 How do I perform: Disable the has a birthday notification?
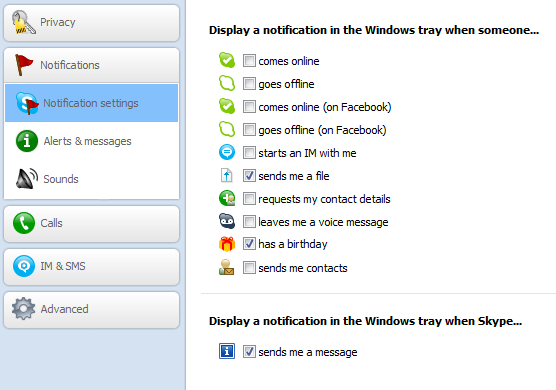[249, 244]
